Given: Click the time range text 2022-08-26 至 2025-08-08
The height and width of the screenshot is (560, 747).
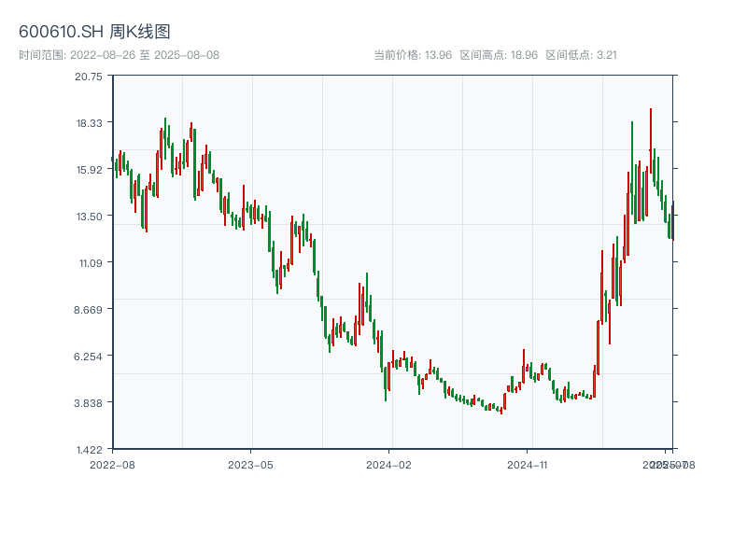Looking at the screenshot, I should coord(119,55).
